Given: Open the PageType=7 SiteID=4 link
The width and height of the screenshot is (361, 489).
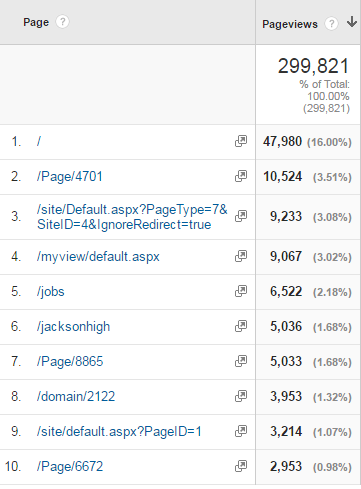Looking at the screenshot, I should click(x=132, y=217).
